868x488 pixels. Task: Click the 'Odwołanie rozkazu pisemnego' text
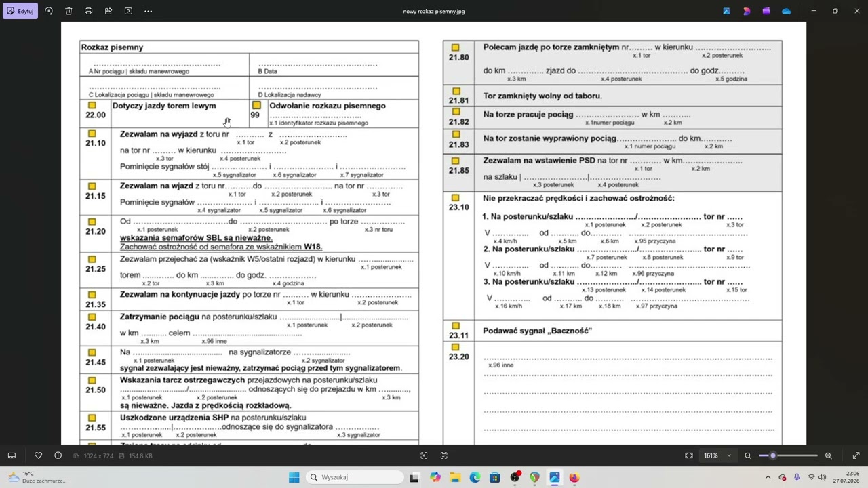coord(328,106)
